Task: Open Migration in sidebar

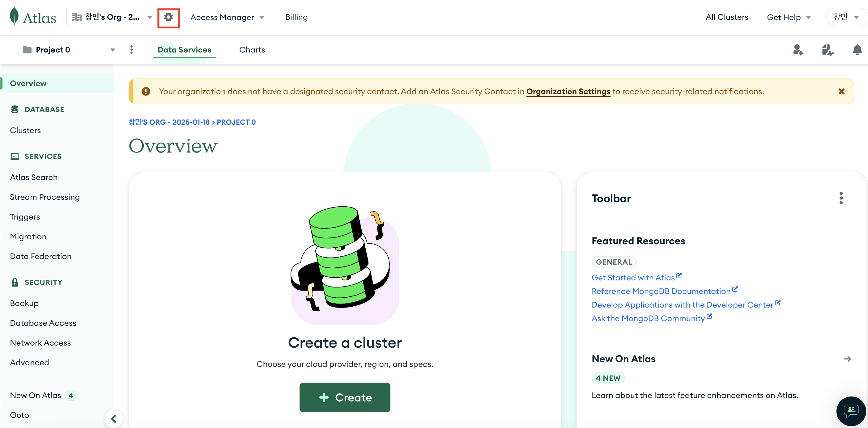Action: click(x=28, y=237)
